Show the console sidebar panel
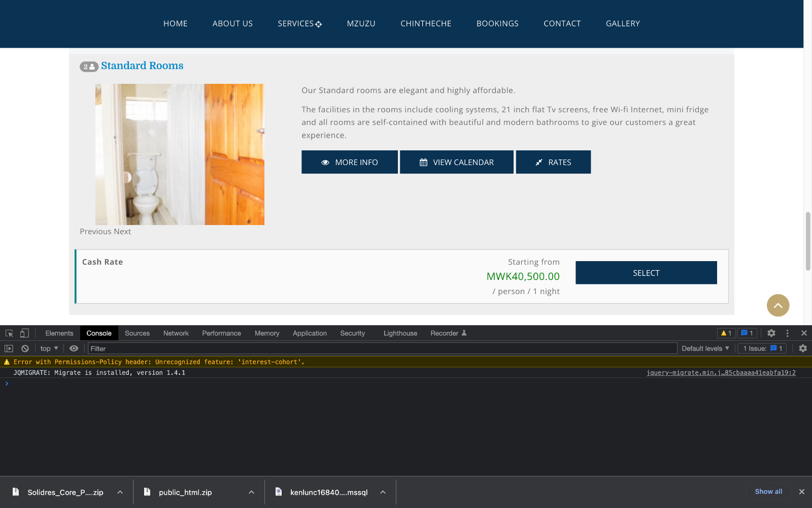The width and height of the screenshot is (812, 508). pos(9,348)
